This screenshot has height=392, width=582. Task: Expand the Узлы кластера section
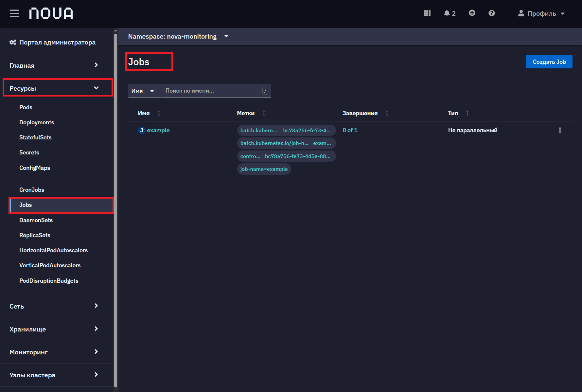point(57,375)
